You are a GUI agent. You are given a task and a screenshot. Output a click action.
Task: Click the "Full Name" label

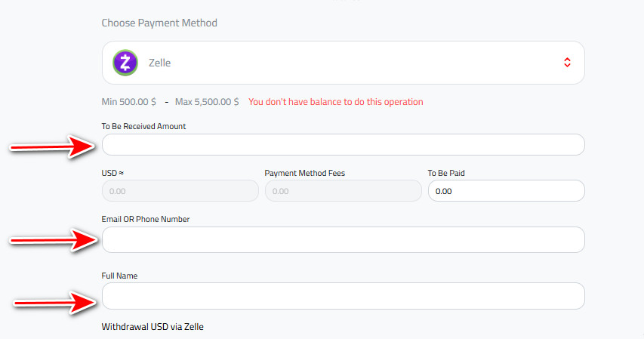119,276
